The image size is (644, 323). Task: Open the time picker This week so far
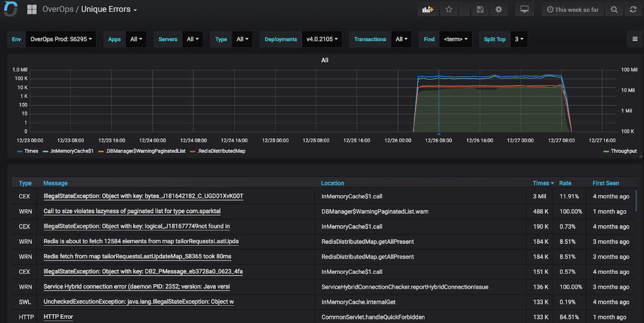click(572, 9)
